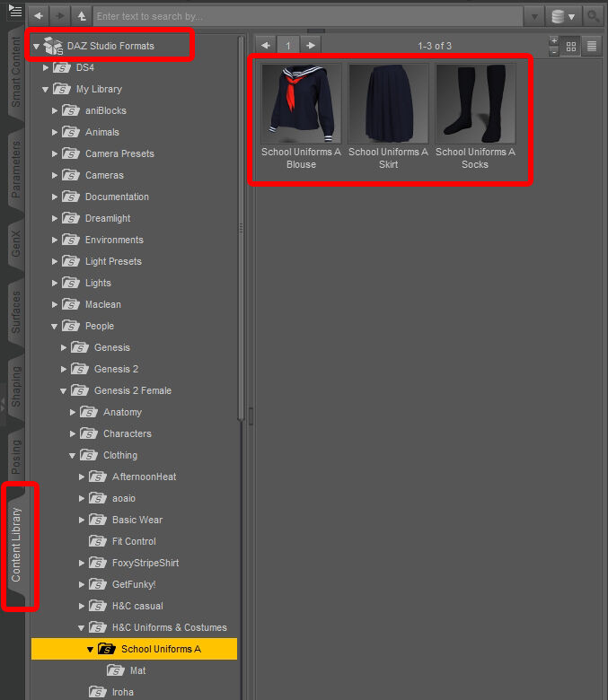608x700 pixels.
Task: Collapse School Uniforms A arrow
Action: [x=90, y=650]
